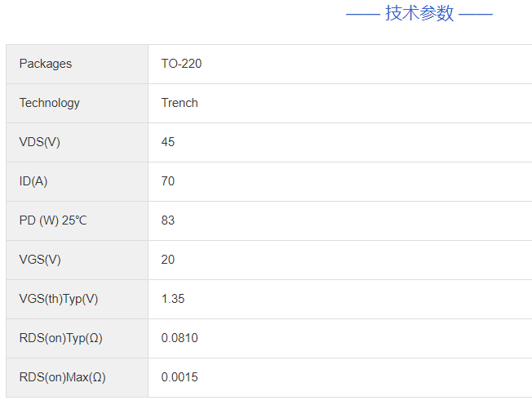Click the VGS(th)Typ(V) label
532x405 pixels.
59,299
